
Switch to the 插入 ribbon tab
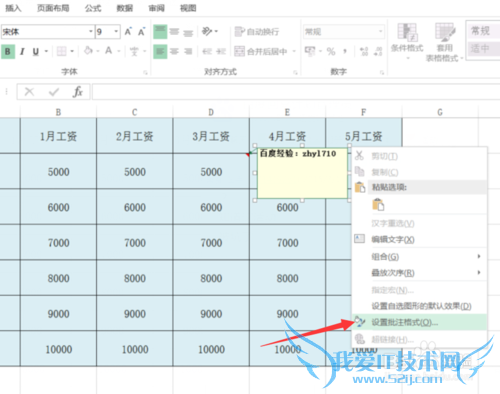(x=13, y=8)
